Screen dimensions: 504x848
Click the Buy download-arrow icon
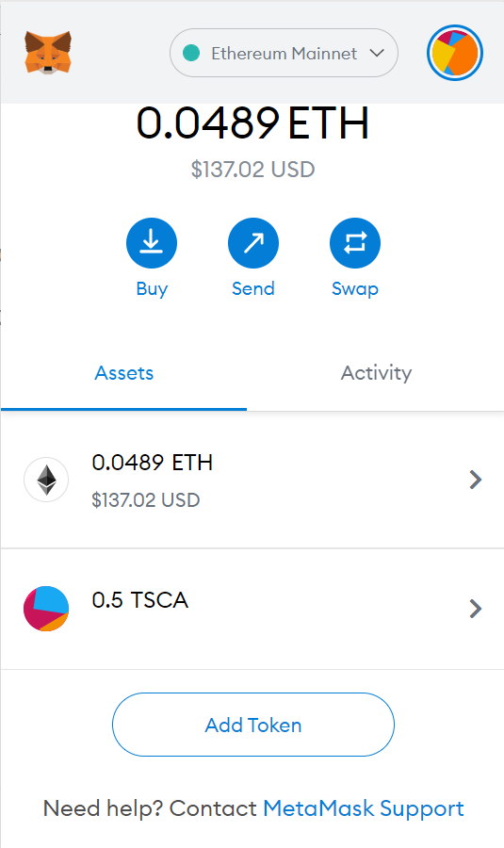(x=152, y=243)
